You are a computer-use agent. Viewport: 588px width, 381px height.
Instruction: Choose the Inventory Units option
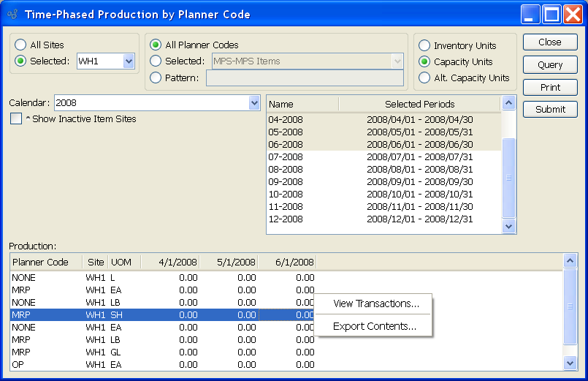424,45
